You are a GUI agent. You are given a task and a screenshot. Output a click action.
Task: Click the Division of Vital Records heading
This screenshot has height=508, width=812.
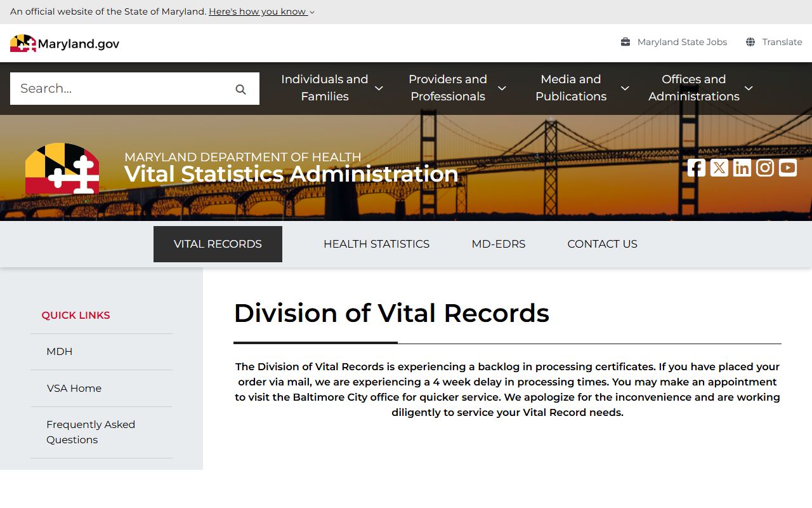tap(391, 313)
